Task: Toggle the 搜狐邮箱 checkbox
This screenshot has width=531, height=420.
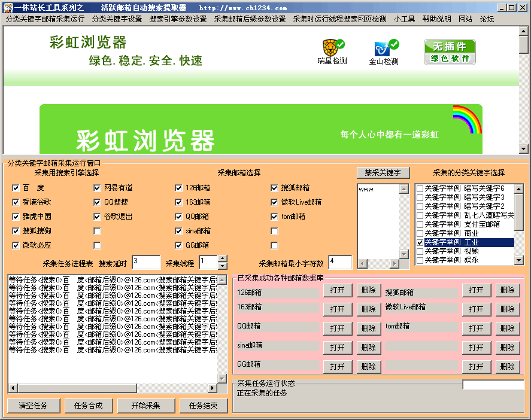Action: click(x=274, y=188)
